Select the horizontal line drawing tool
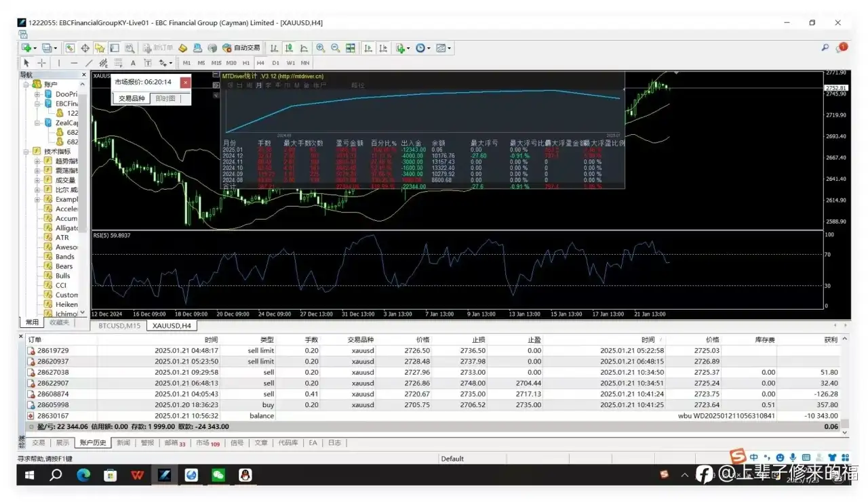Image resolution: width=868 pixels, height=502 pixels. tap(74, 63)
